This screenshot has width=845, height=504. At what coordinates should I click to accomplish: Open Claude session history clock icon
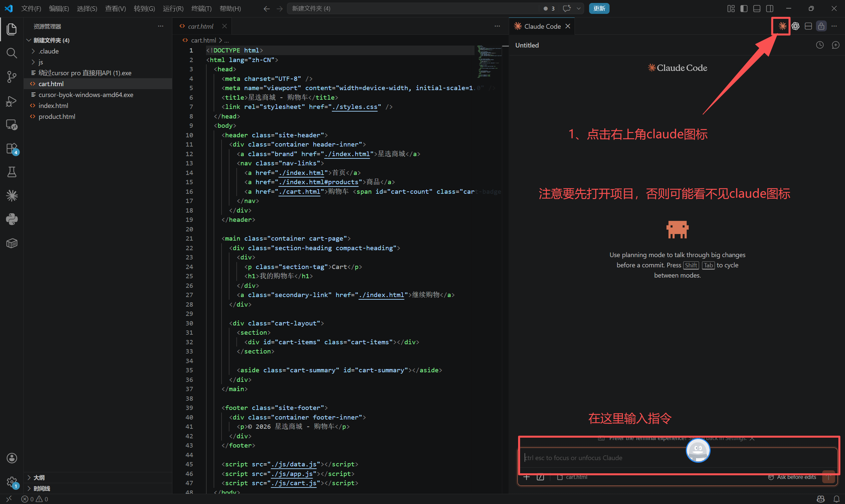click(820, 45)
